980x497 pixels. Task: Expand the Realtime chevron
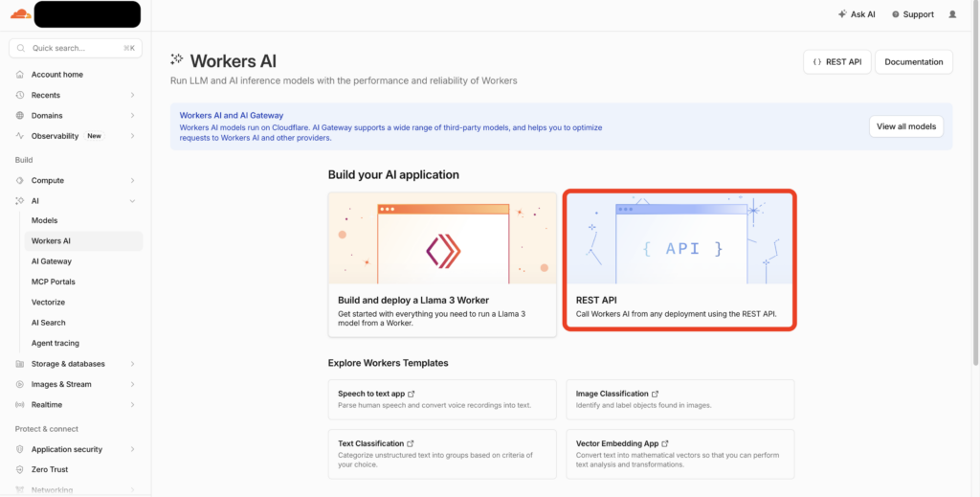tap(132, 404)
